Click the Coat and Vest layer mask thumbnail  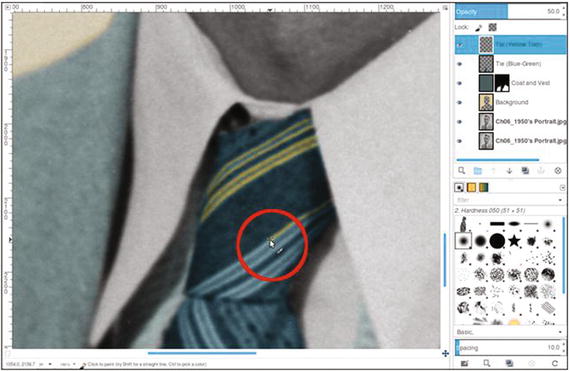tap(502, 83)
